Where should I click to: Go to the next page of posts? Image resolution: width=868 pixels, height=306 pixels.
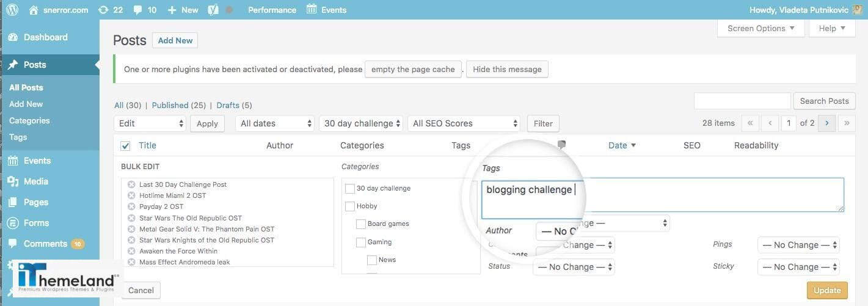(x=826, y=123)
